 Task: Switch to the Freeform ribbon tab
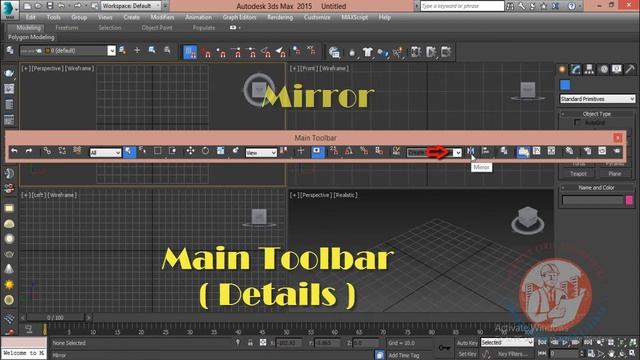(67, 28)
